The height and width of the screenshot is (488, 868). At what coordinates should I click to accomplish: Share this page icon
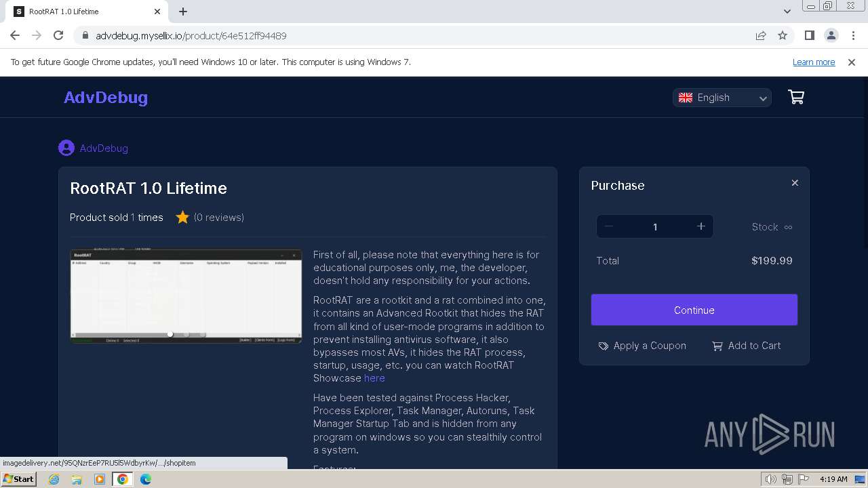point(761,35)
